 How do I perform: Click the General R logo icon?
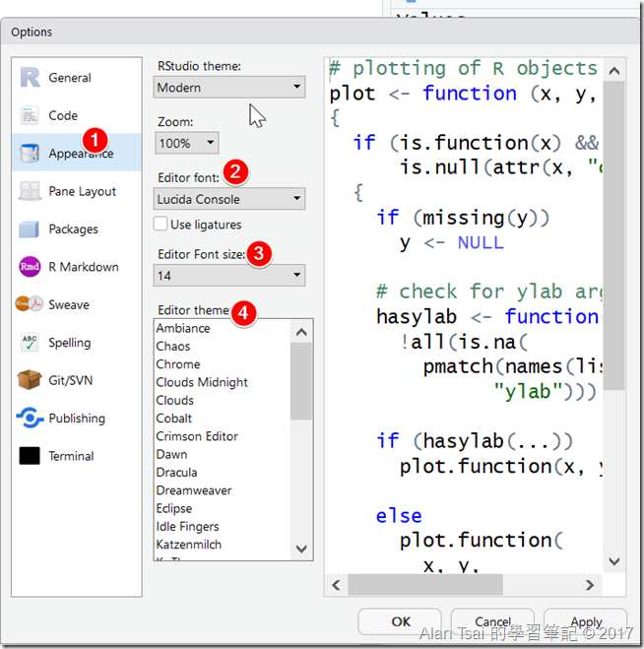[30, 78]
